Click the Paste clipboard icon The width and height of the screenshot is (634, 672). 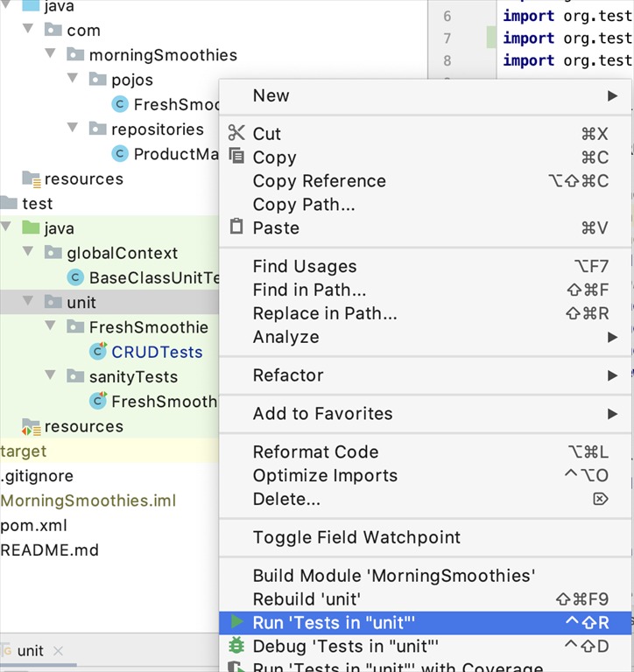[x=236, y=227]
